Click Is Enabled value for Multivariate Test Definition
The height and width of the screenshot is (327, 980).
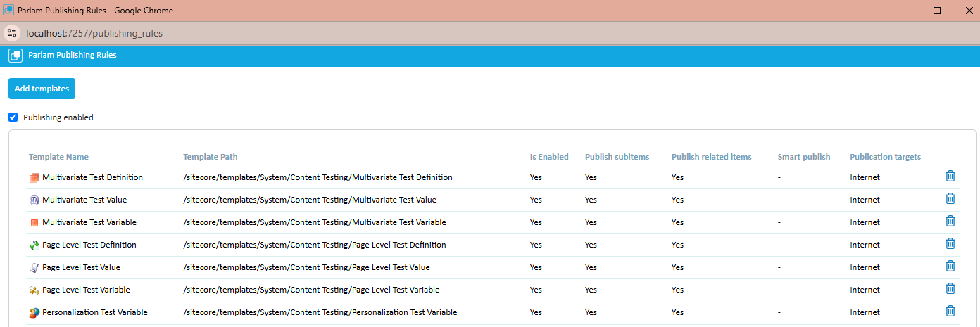[x=536, y=177]
